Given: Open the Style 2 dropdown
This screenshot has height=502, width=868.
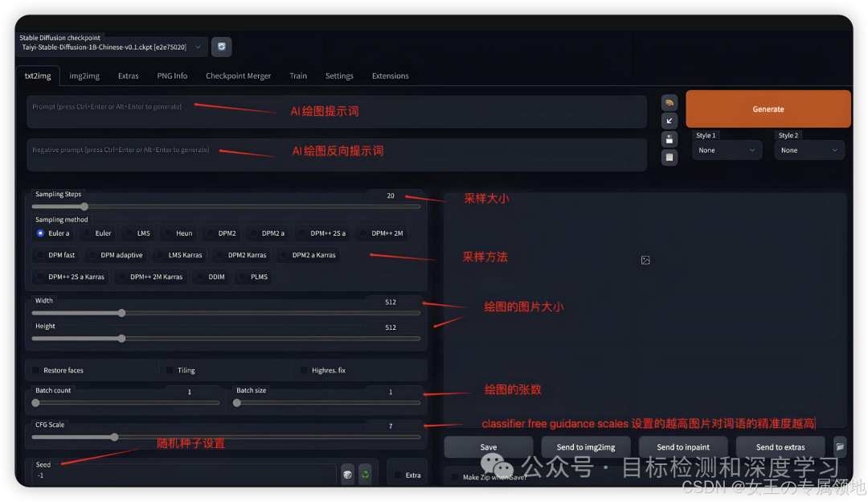Looking at the screenshot, I should 809,150.
